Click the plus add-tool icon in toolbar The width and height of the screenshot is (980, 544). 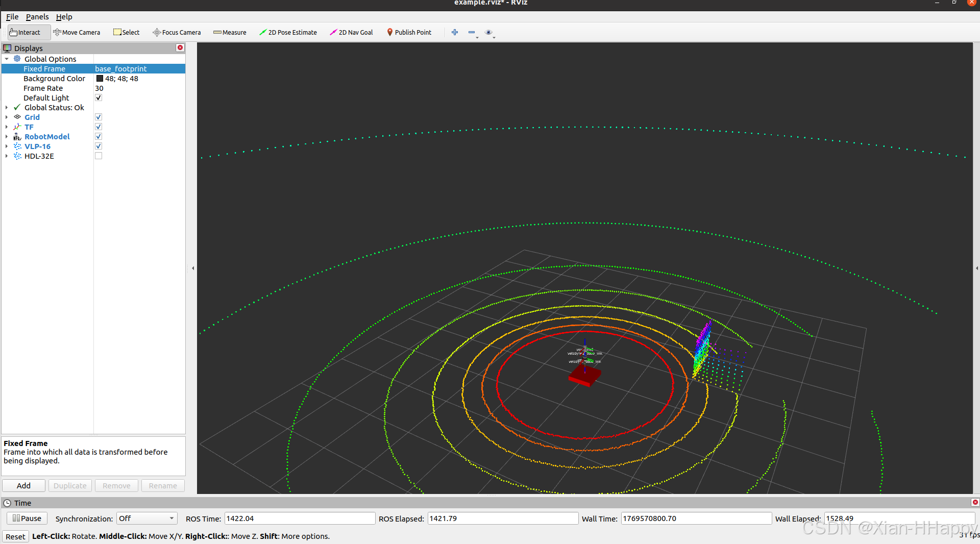(455, 32)
